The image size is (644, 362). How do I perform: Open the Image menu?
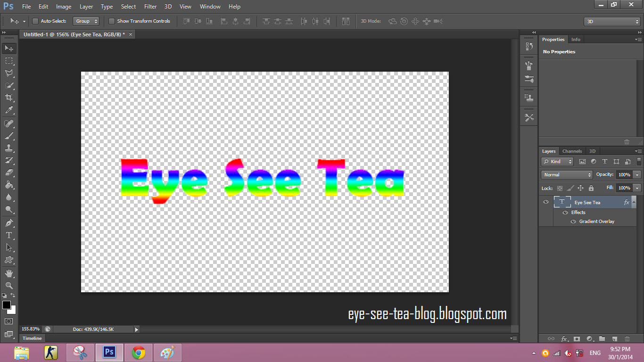(x=64, y=7)
